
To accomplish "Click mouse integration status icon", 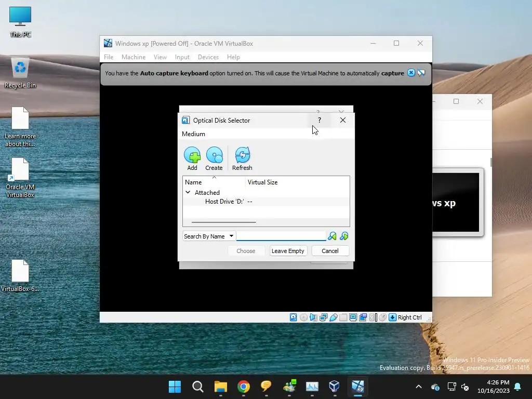I will 383,317.
